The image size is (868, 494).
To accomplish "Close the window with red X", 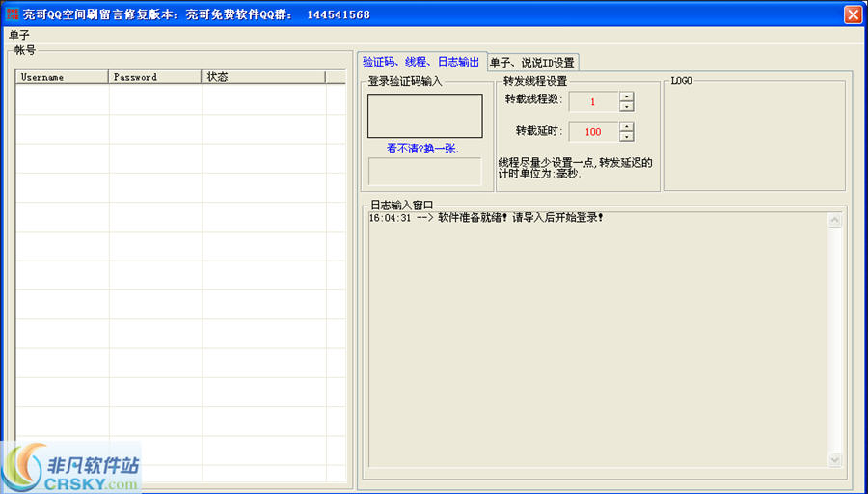I will point(854,14).
